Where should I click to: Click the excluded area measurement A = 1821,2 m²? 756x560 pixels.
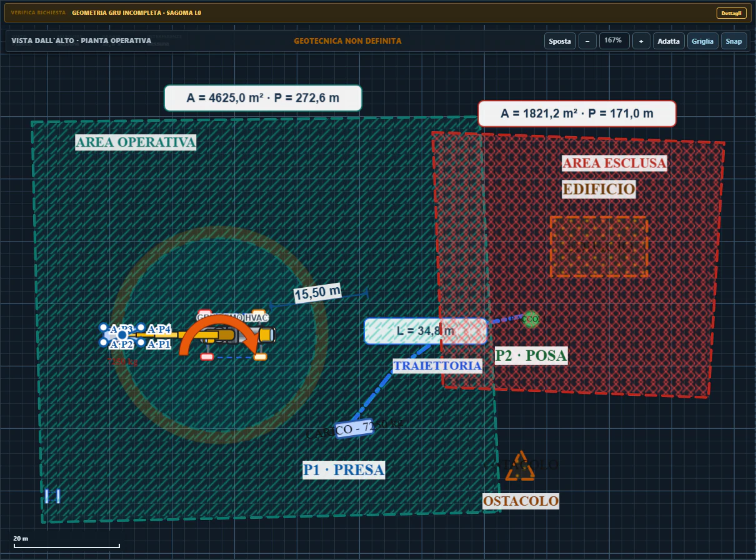point(577,114)
